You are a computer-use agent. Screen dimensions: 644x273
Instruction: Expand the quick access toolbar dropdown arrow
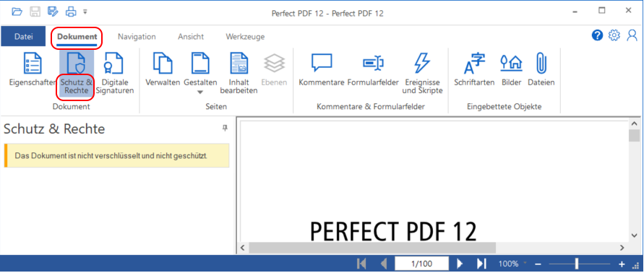click(85, 12)
